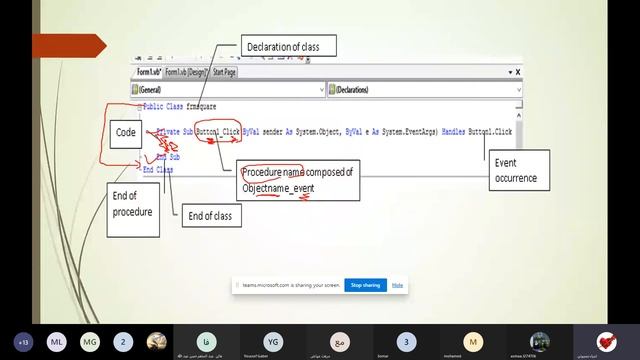Open the (General) class dropdown
This screenshot has width=640, height=360.
pyautogui.click(x=228, y=90)
